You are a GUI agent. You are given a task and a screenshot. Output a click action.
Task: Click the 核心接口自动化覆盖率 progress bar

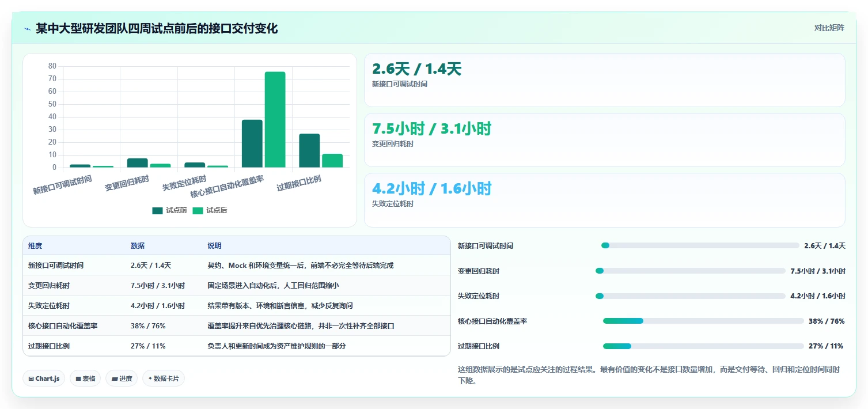tap(703, 321)
